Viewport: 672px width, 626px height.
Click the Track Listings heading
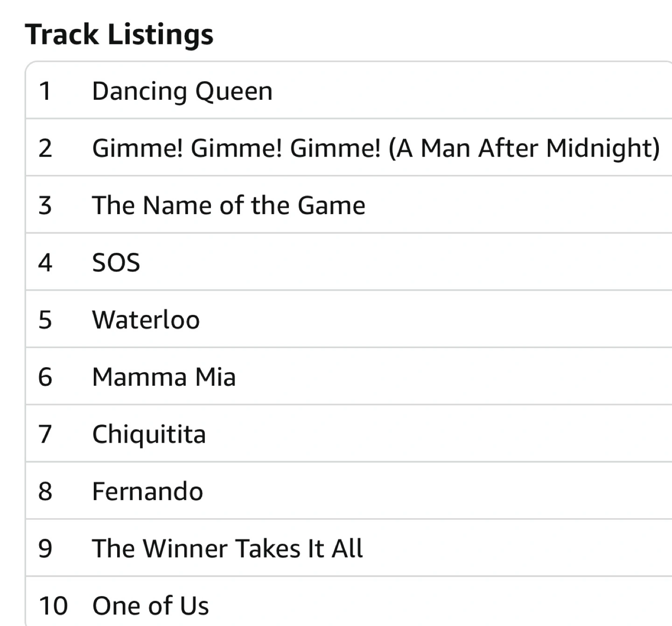[119, 35]
